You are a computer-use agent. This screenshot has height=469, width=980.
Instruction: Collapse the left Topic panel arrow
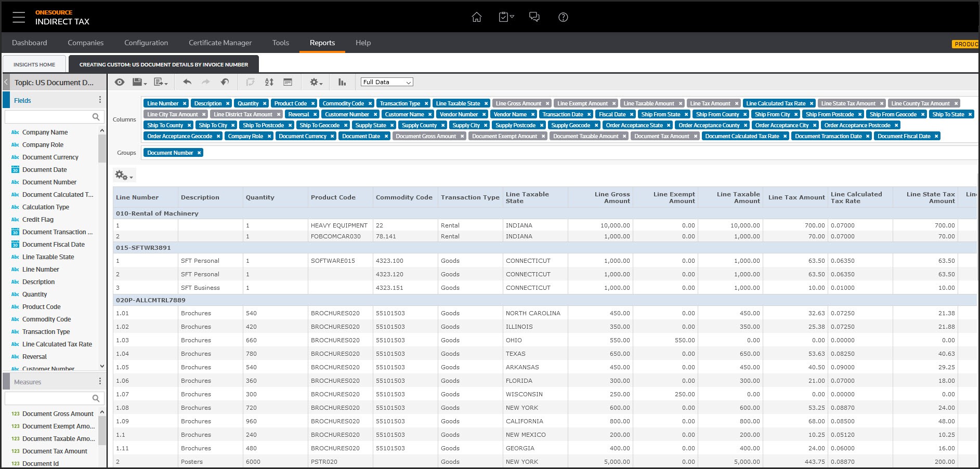tap(6, 82)
